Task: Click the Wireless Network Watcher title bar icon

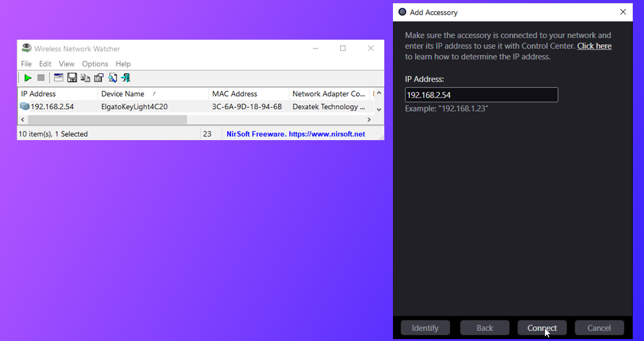Action: [27, 48]
